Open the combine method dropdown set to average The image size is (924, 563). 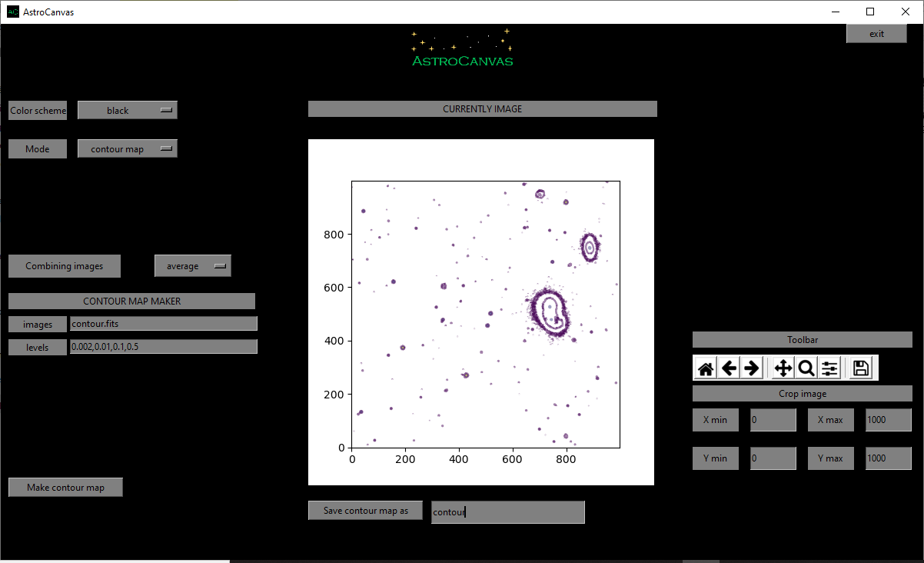(193, 265)
